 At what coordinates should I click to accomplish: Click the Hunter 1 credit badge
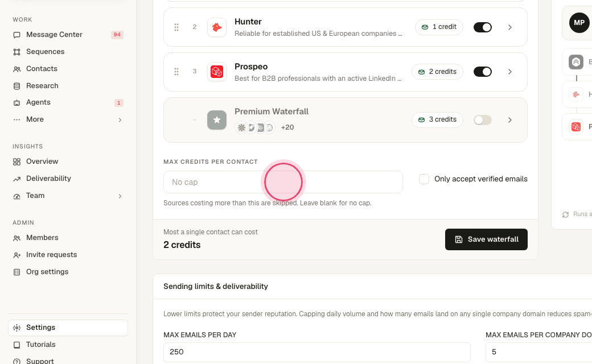pyautogui.click(x=439, y=27)
